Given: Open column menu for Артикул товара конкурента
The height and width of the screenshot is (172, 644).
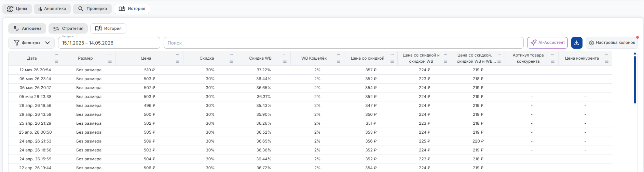Looking at the screenshot, I should pos(553,55).
